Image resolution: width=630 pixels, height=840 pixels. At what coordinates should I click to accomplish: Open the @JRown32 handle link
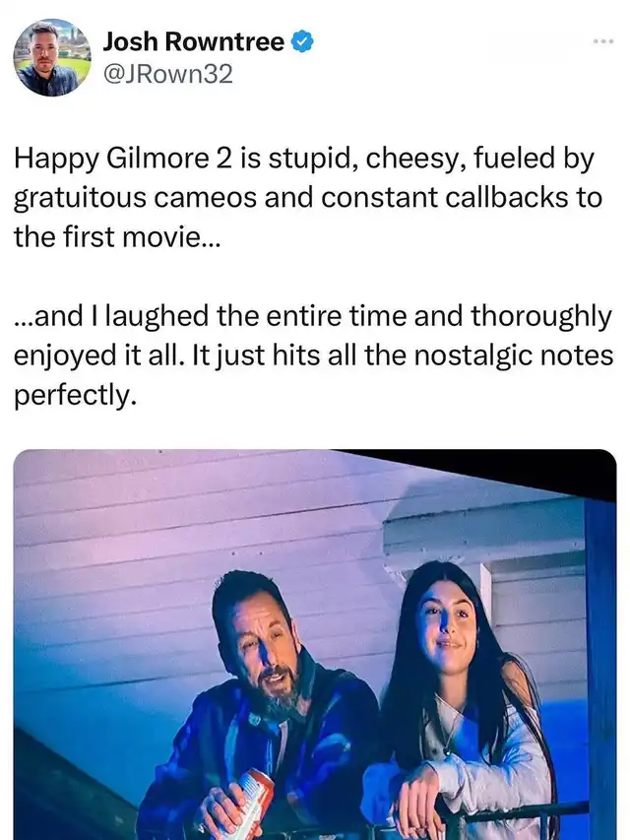(167, 74)
